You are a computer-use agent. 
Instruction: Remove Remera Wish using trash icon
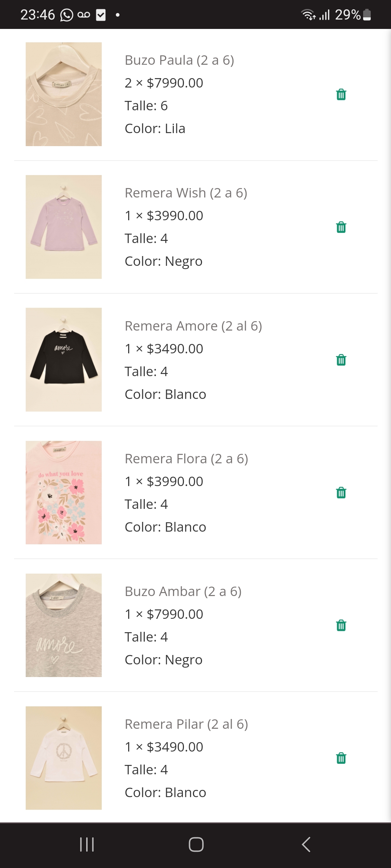tap(341, 227)
